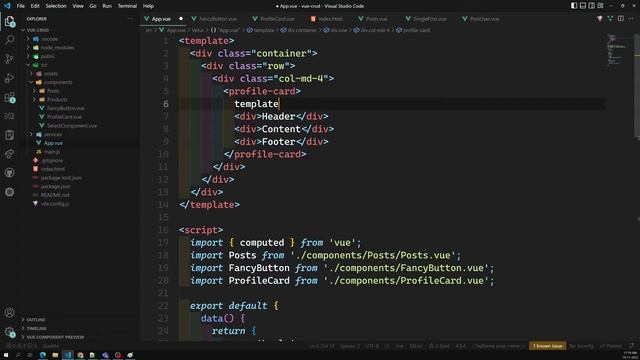
Task: Open package.json in the explorer tree
Action: [x=56, y=186]
